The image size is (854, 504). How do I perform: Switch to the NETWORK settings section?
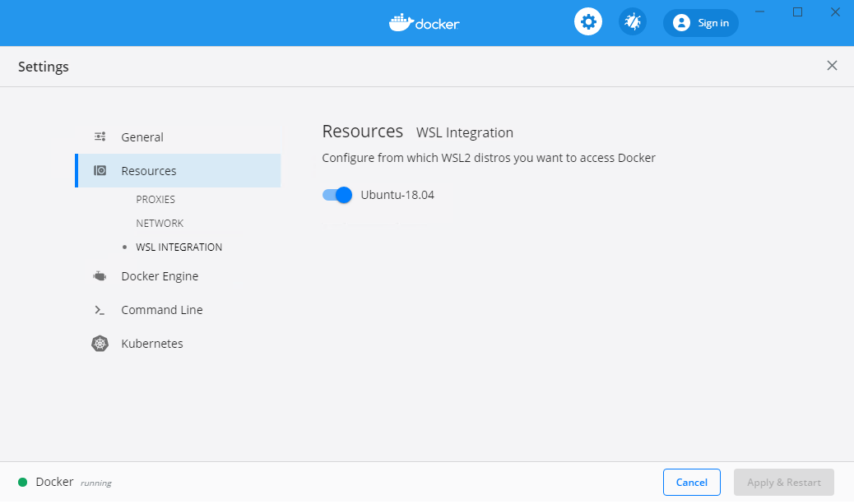160,223
